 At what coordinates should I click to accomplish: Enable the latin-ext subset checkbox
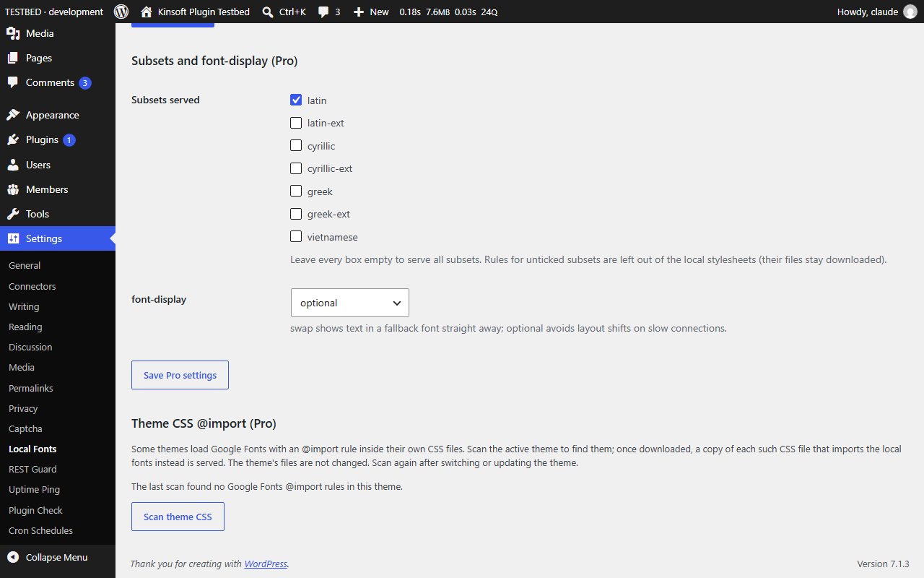pos(296,123)
